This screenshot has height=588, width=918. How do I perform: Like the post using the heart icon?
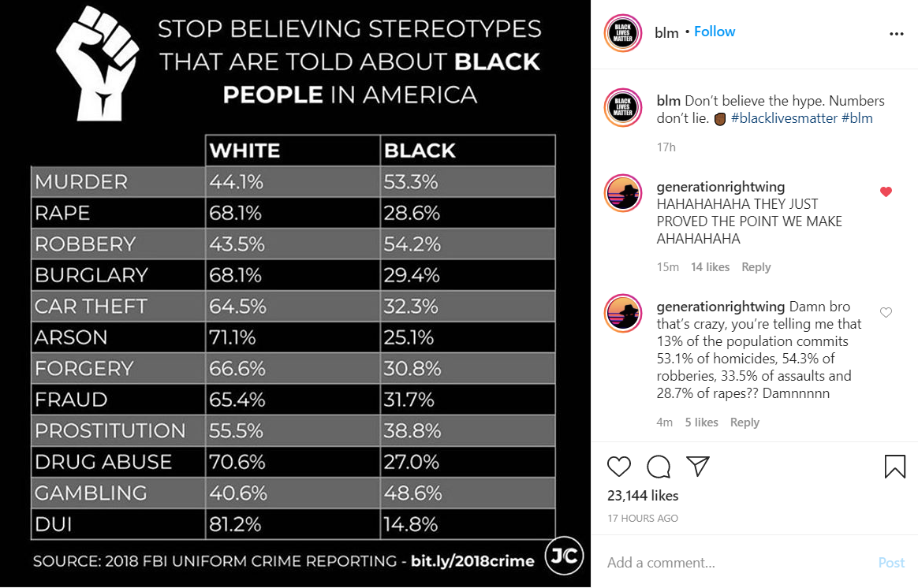pyautogui.click(x=619, y=467)
